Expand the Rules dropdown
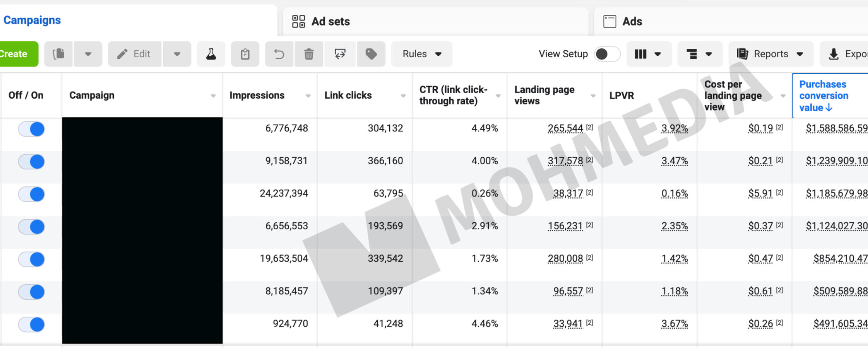The image size is (868, 348). 421,54
